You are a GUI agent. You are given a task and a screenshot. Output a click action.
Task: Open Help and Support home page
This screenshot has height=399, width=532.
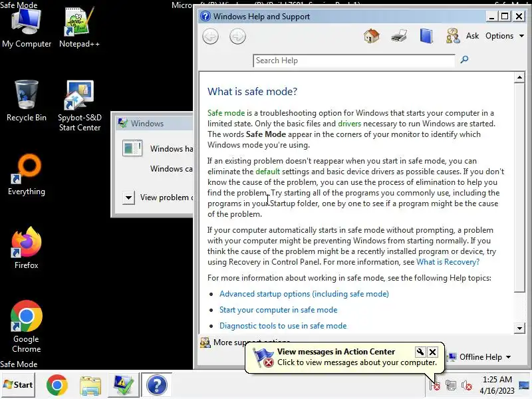(372, 36)
